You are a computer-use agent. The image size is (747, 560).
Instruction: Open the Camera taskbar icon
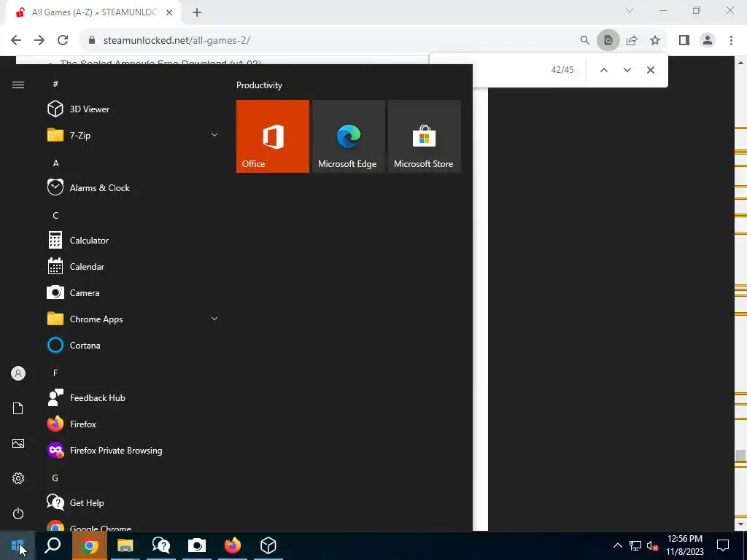coord(197,545)
